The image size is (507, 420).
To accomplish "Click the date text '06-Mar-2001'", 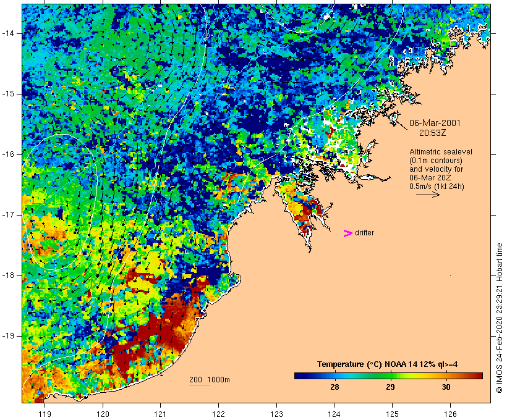I will [435, 123].
